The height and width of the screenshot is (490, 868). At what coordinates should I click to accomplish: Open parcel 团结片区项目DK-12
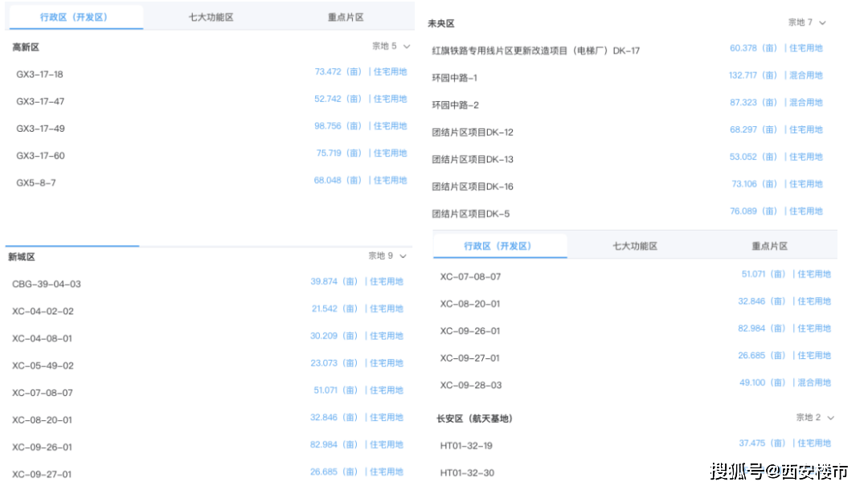click(473, 132)
